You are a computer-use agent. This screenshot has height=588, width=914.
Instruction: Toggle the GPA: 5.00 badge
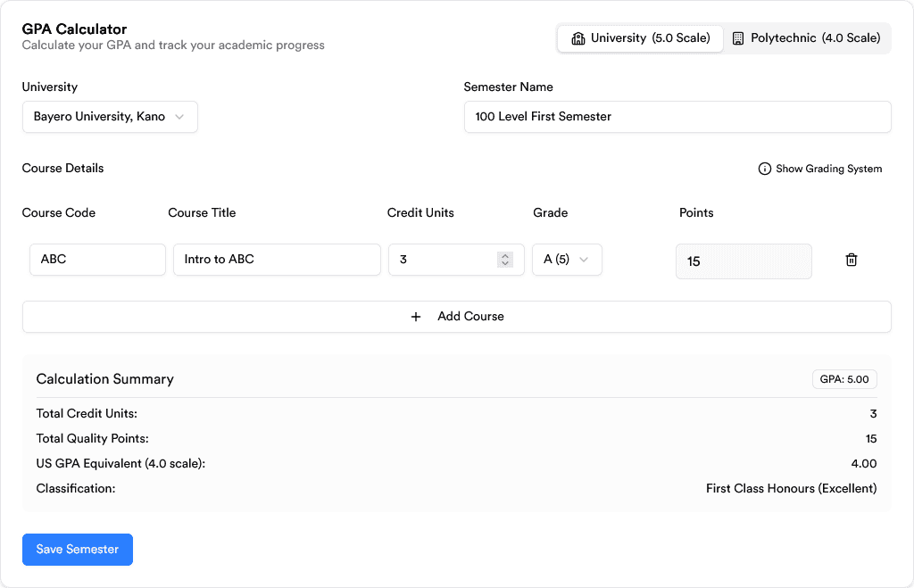click(x=844, y=378)
